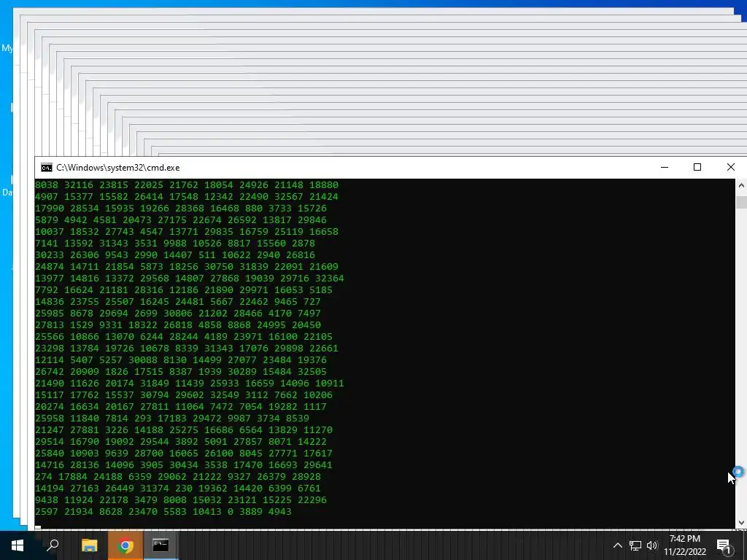Switch to Google Chrome on taskbar

(x=125, y=545)
